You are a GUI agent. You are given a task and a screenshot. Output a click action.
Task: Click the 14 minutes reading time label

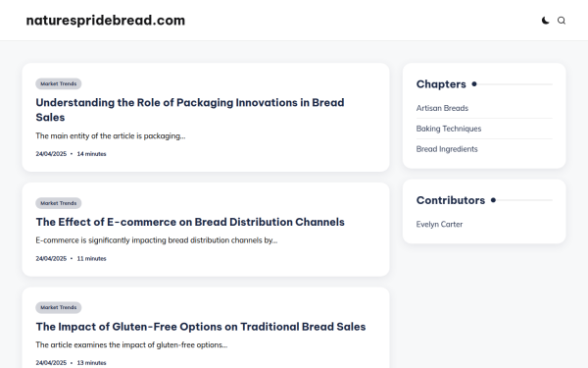click(91, 154)
